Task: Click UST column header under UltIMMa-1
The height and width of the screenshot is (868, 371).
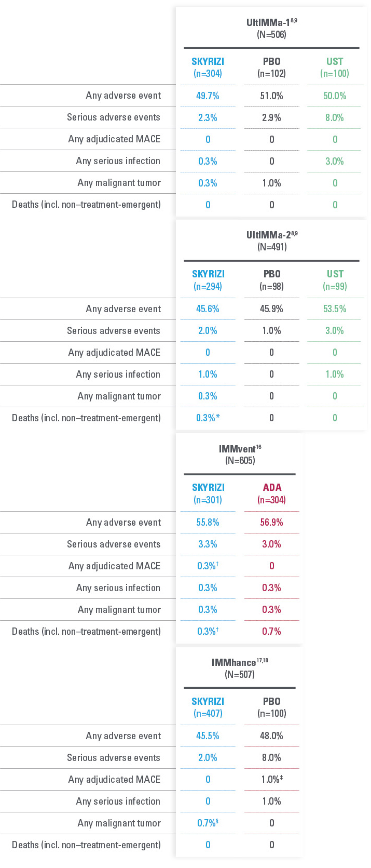Action: pos(335,61)
